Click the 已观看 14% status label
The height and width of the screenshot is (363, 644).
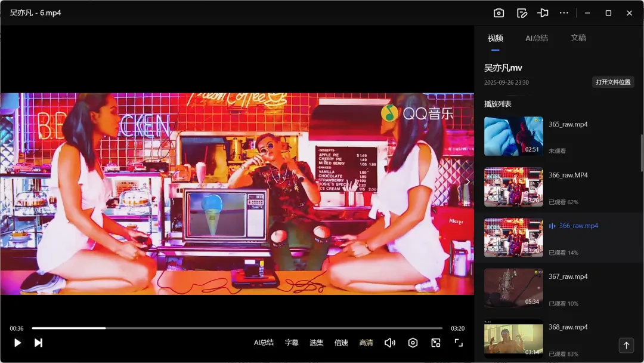[563, 253]
